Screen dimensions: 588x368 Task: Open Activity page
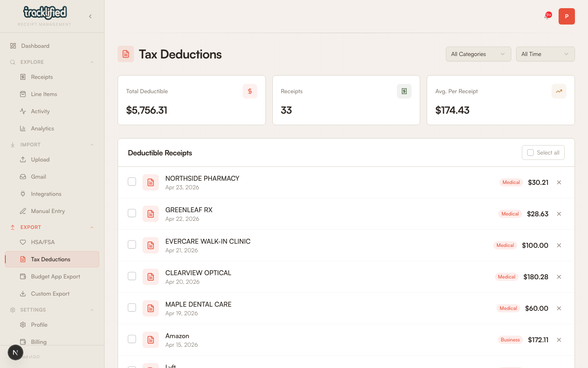point(52,111)
